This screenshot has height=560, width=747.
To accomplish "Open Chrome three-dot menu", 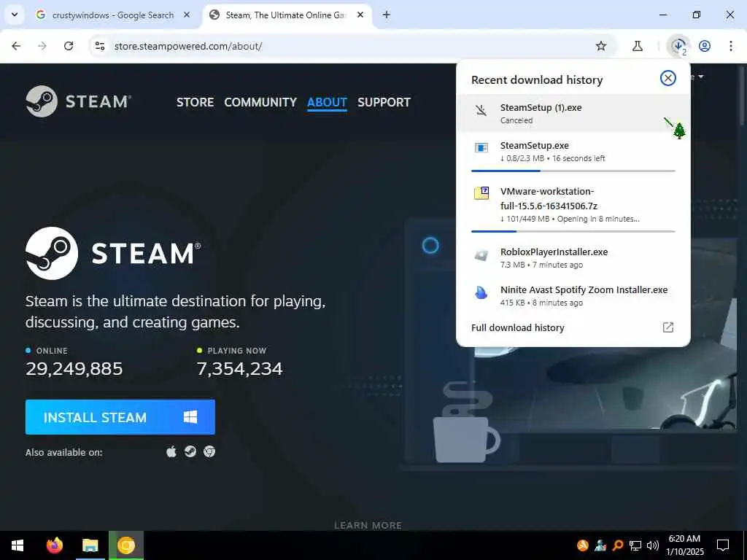I will click(x=731, y=46).
